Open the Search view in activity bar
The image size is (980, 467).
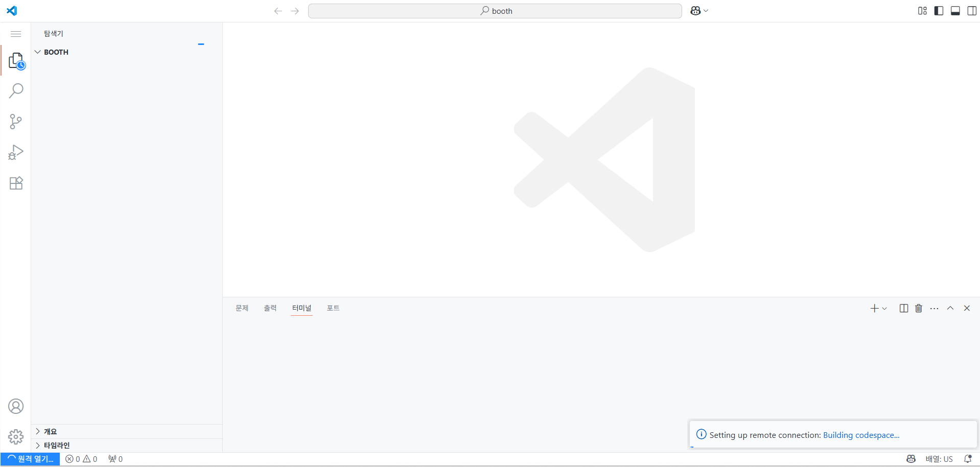(16, 91)
